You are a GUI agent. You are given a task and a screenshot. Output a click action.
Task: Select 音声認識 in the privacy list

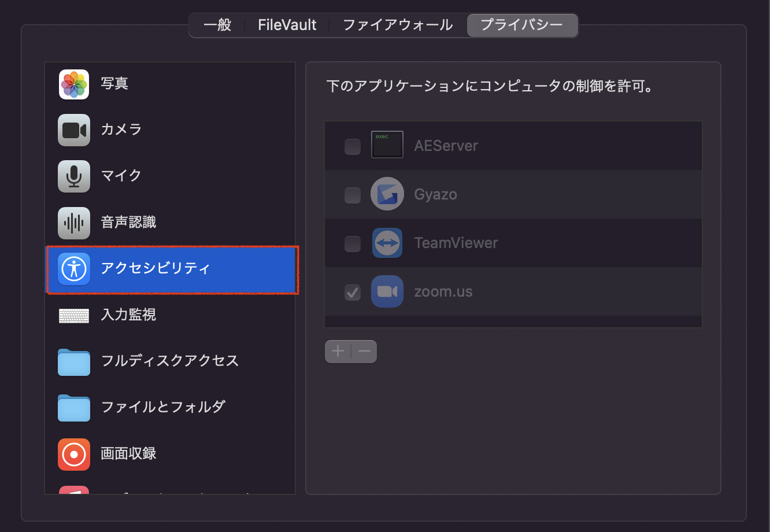[x=128, y=223]
